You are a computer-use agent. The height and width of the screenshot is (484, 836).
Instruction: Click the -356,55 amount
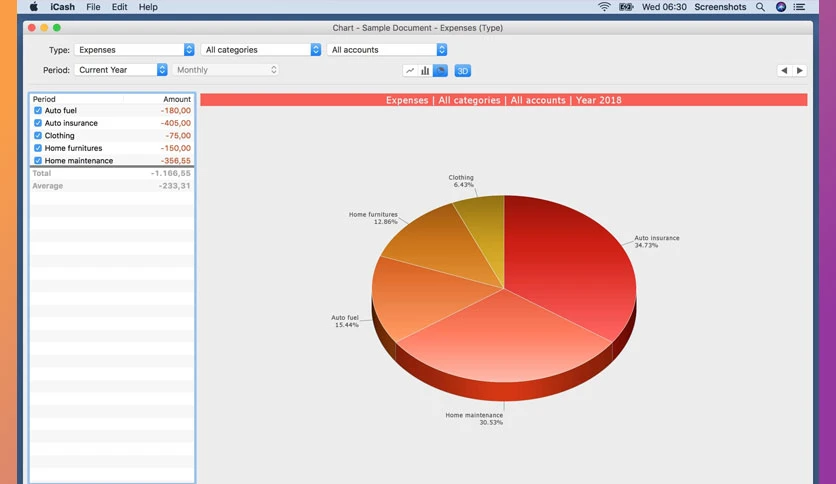click(x=175, y=160)
